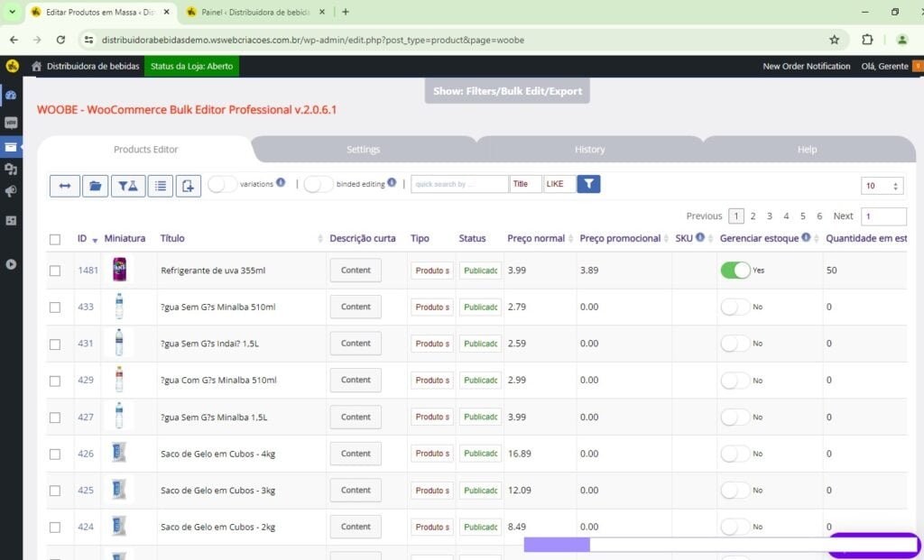The height and width of the screenshot is (560, 924).
Task: Switch to the Settings tab
Action: (x=363, y=150)
